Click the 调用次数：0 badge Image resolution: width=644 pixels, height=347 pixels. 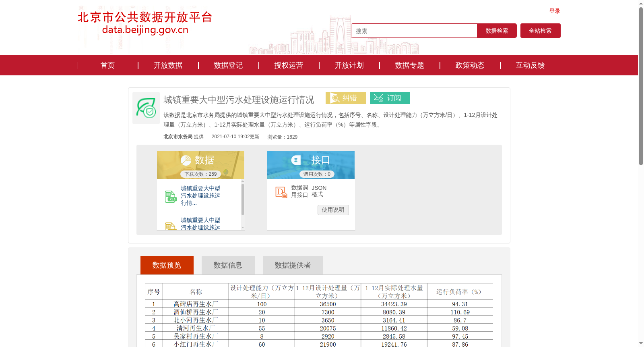tap(317, 174)
